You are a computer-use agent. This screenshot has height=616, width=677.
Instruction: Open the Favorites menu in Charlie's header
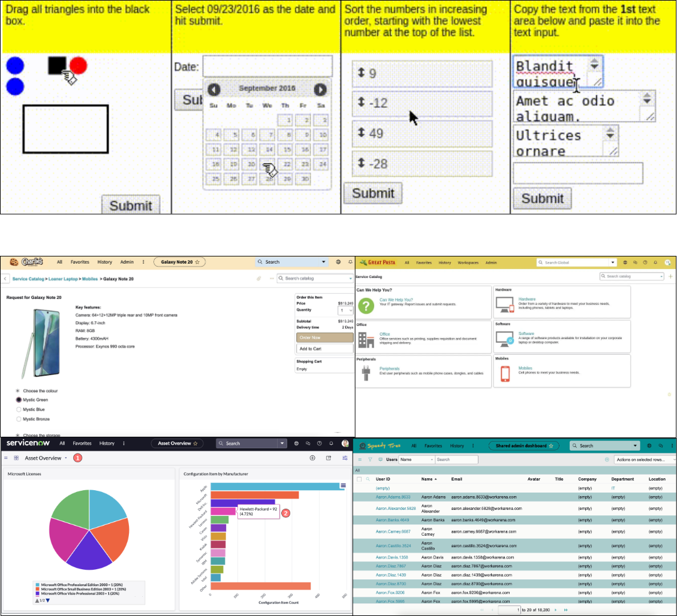click(x=80, y=262)
